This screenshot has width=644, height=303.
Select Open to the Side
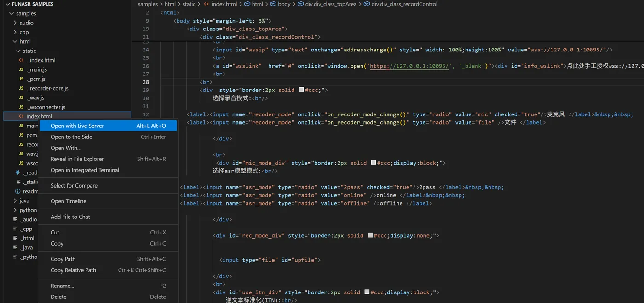click(x=108, y=137)
